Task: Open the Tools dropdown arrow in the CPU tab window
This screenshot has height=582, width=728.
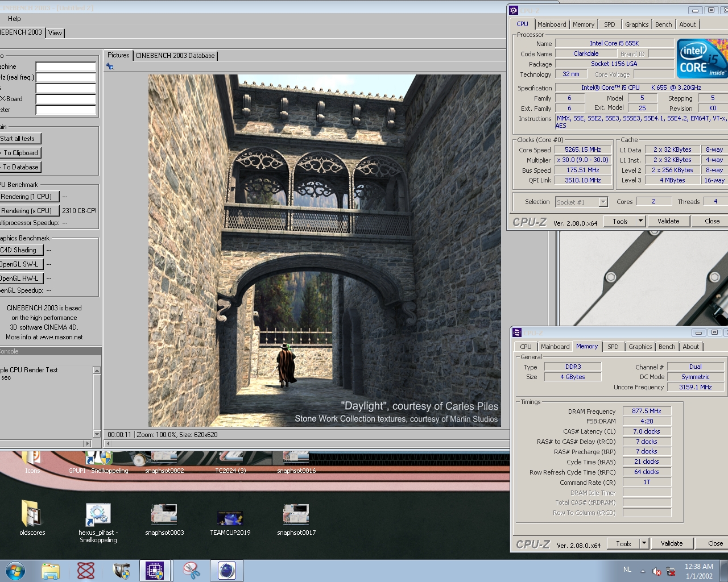Action: (x=640, y=221)
